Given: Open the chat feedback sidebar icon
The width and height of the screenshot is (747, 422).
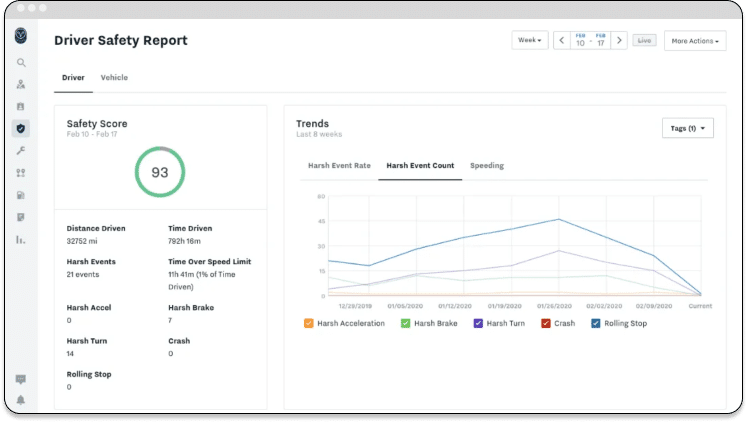Looking at the screenshot, I should 20,379.
